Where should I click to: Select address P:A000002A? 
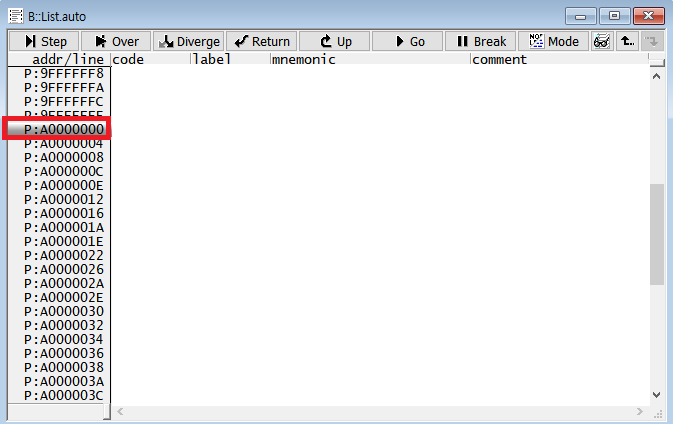(x=64, y=284)
